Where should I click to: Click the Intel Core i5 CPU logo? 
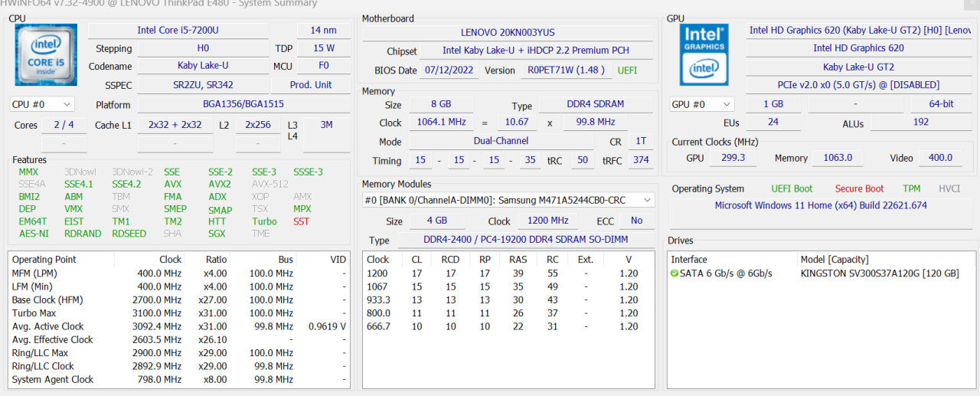pyautogui.click(x=46, y=54)
